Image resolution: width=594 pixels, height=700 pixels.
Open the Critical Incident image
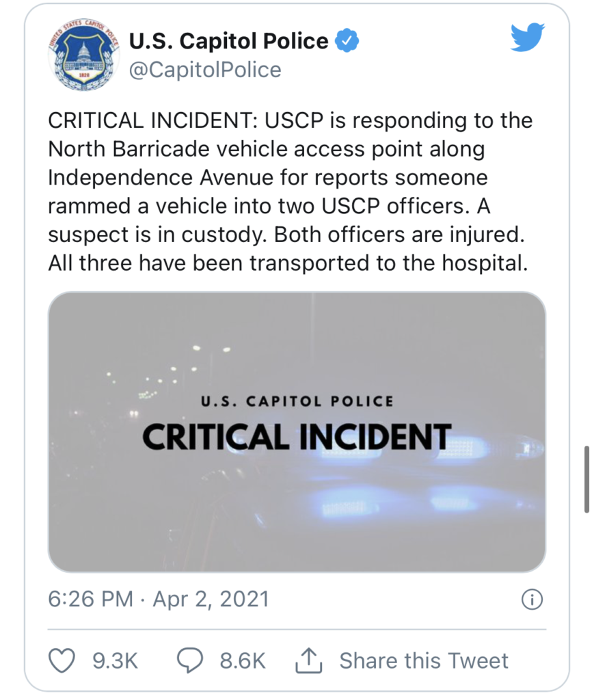(x=297, y=432)
